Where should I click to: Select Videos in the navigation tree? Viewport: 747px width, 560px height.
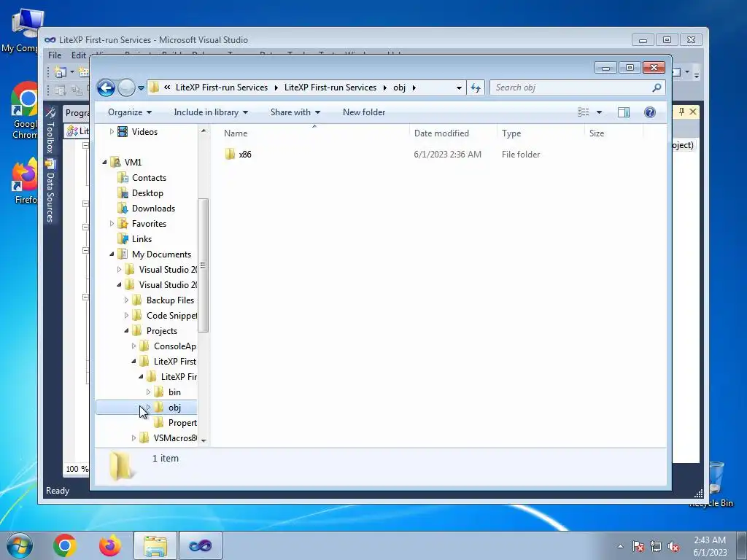(144, 132)
